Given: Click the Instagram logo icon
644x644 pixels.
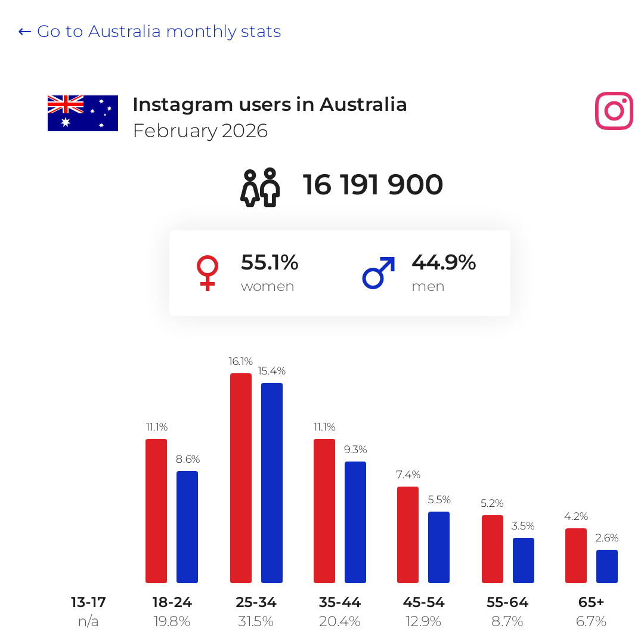Looking at the screenshot, I should point(614,111).
